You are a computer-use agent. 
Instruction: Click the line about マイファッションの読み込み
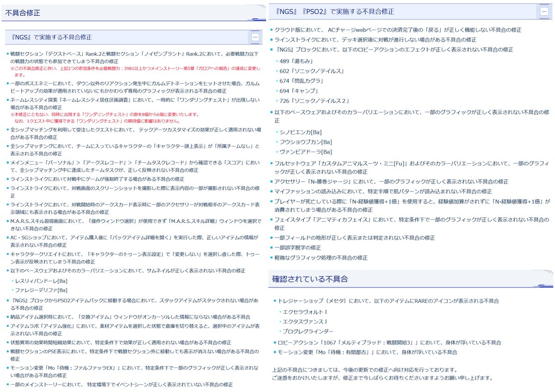coord(383,191)
